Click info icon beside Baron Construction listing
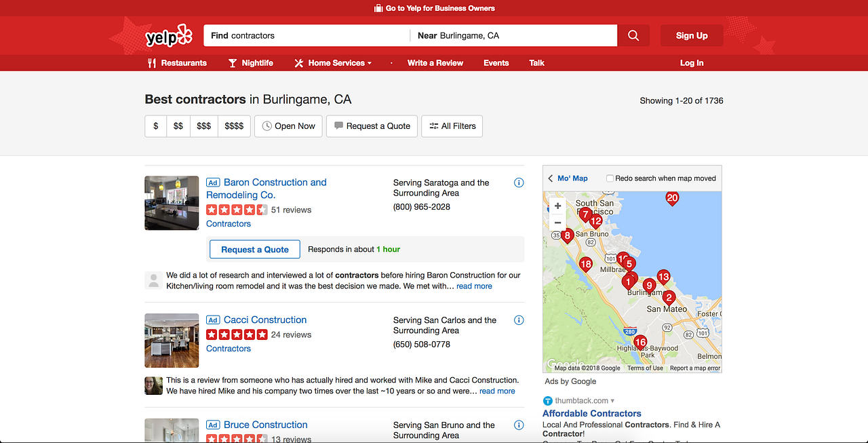This screenshot has width=868, height=443. coord(519,182)
